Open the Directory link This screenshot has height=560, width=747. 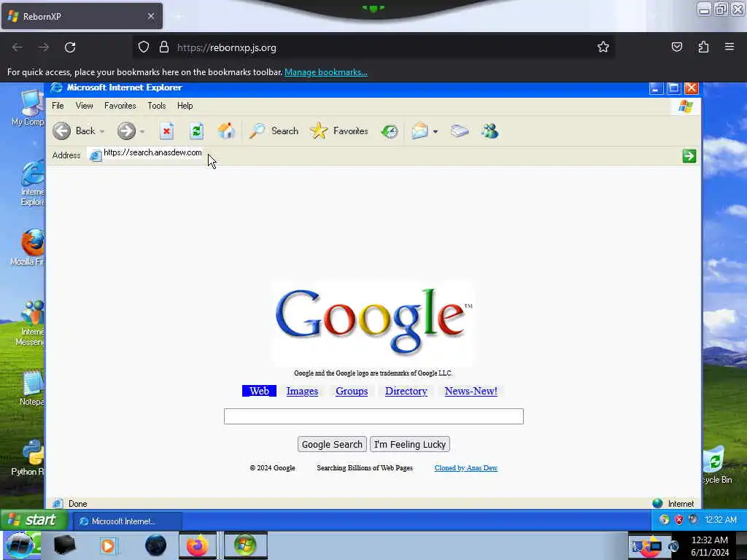click(406, 391)
